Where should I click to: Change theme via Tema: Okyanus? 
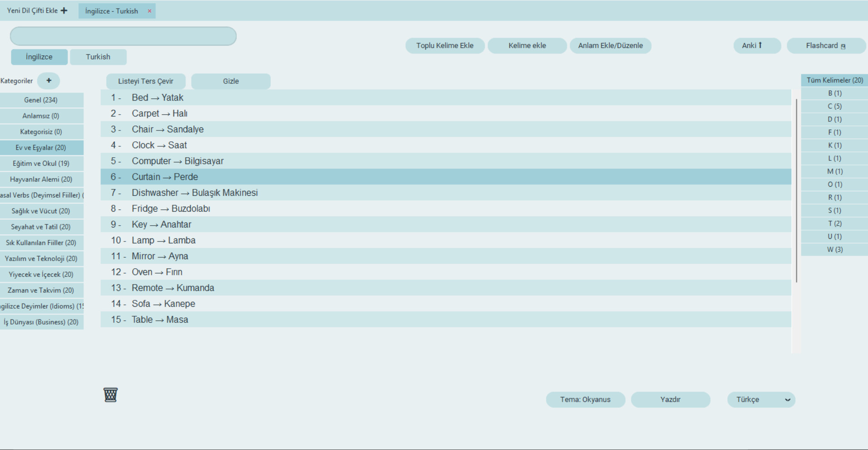click(585, 399)
